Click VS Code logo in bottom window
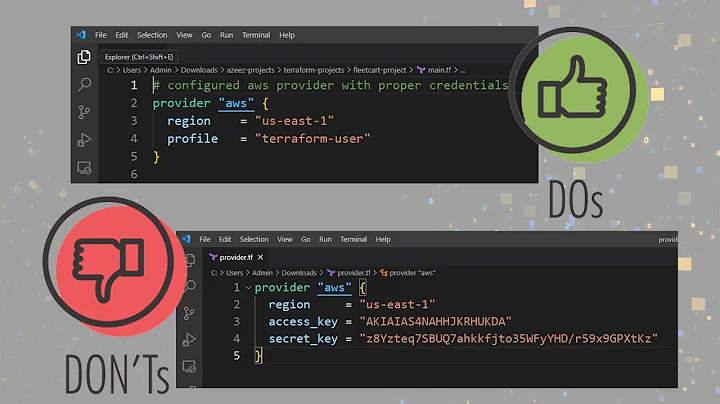This screenshot has height=404, width=720. click(x=186, y=239)
